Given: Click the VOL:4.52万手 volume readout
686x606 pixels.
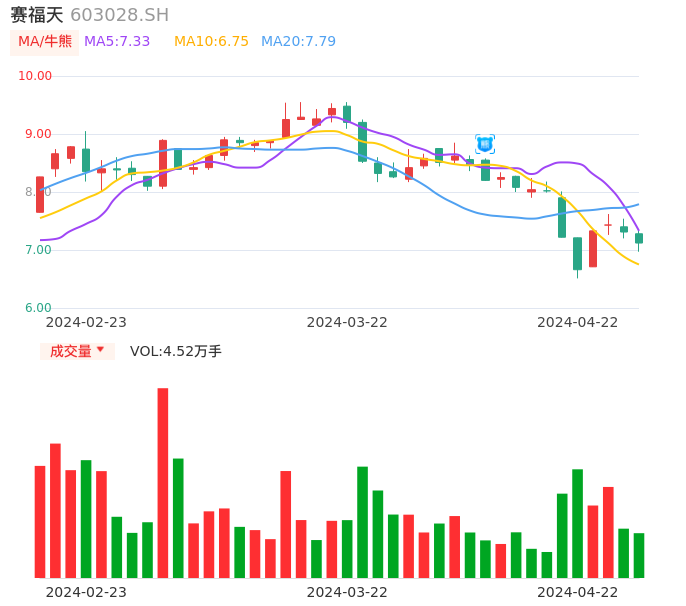Looking at the screenshot, I should click(176, 351).
